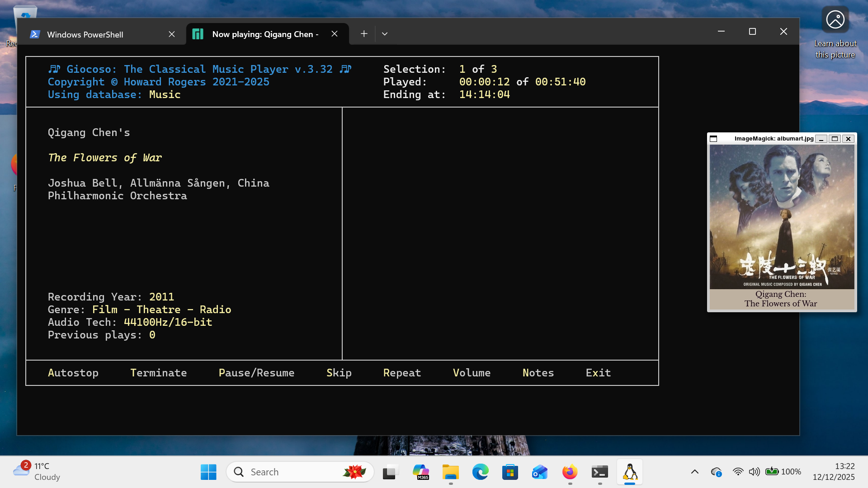Click the Pause/Resume playback command
The image size is (868, 488).
[256, 373]
